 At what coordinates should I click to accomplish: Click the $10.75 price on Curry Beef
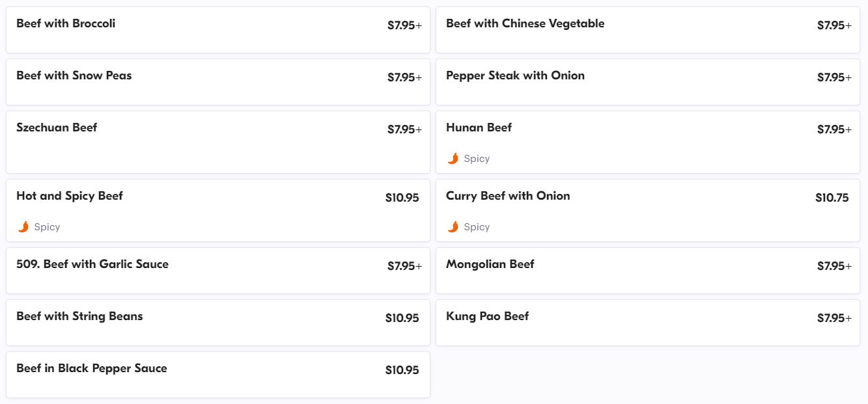[832, 198]
